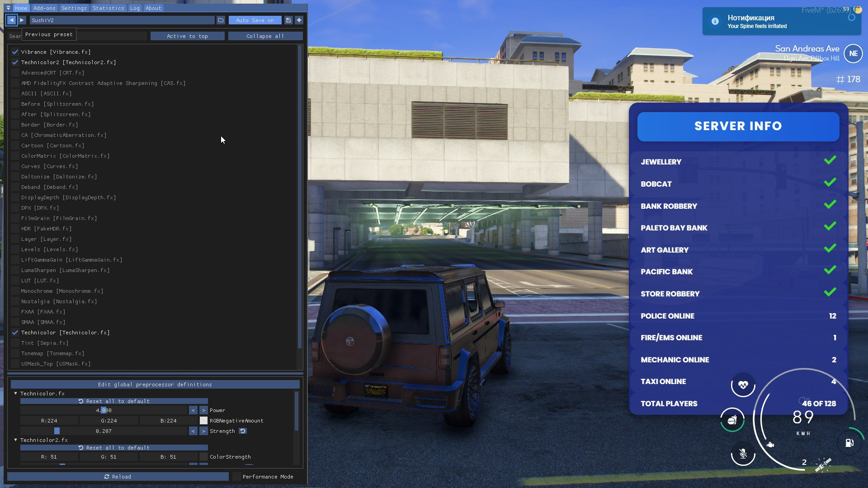Increase Power with the right arrow
Image resolution: width=868 pixels, height=488 pixels.
[203, 410]
